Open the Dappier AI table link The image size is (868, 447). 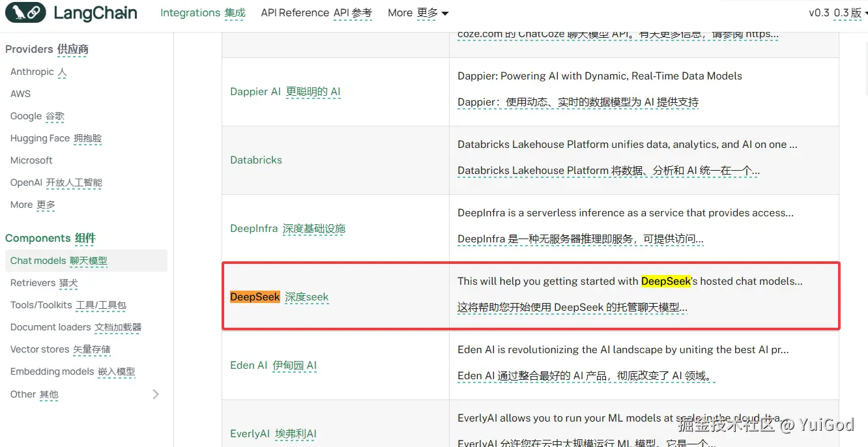tap(285, 92)
